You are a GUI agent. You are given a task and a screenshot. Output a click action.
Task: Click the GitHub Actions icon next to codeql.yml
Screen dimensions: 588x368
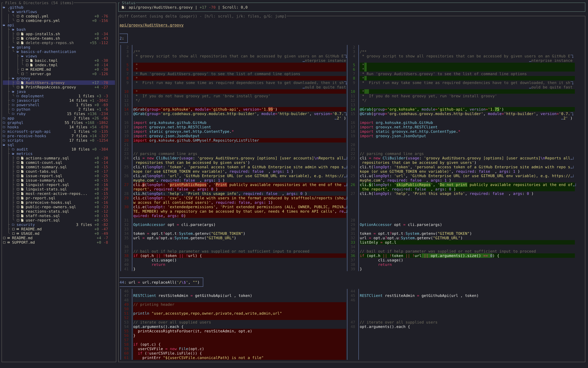[x=22, y=16]
